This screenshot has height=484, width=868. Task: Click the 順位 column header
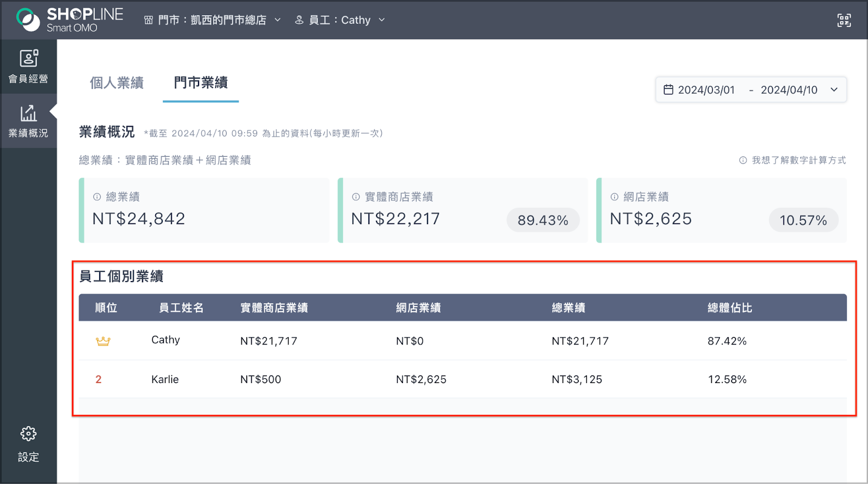[106, 308]
